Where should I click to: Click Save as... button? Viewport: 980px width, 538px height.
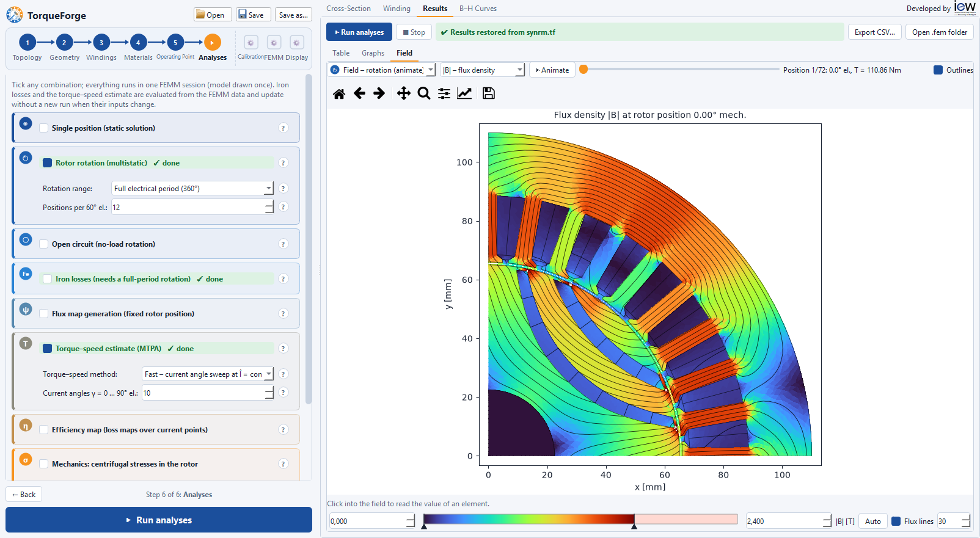pos(293,15)
